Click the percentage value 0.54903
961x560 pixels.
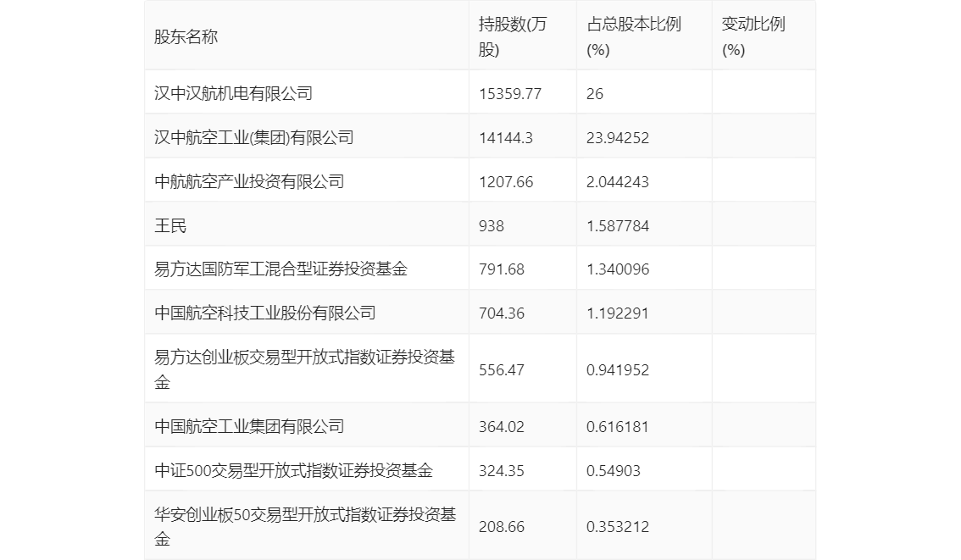[x=613, y=471]
